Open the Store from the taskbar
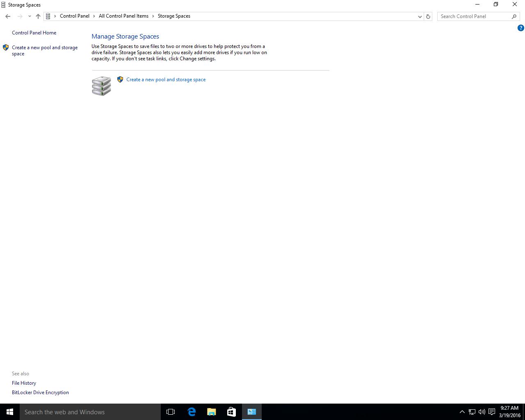This screenshot has width=525, height=420. (x=231, y=412)
